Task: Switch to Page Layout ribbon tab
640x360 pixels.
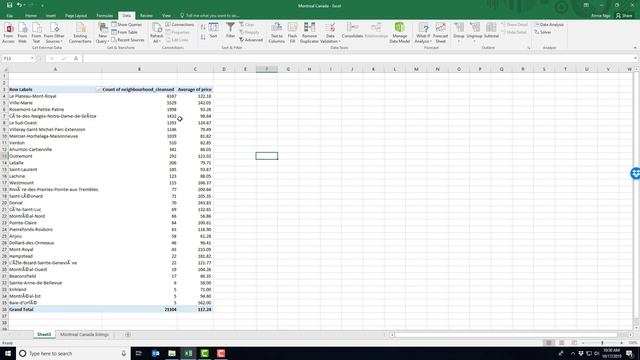Action: (x=76, y=16)
